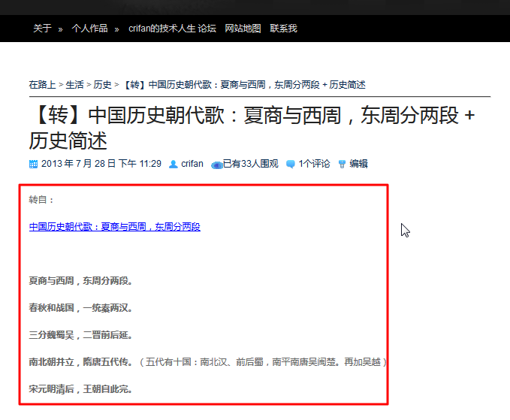Go to 生活 breadcrumb link
Screen dimensions: 510x420
75,85
